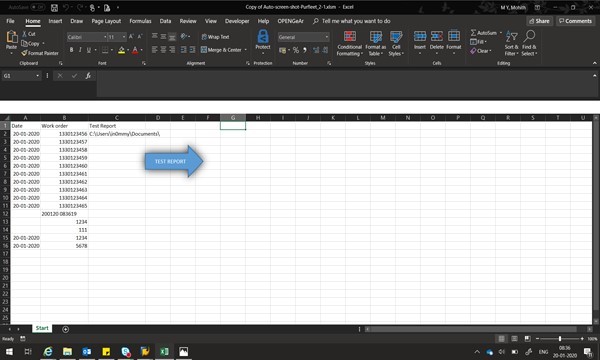Click the Increase Decimal icon
600x360 pixels.
pyautogui.click(x=316, y=50)
